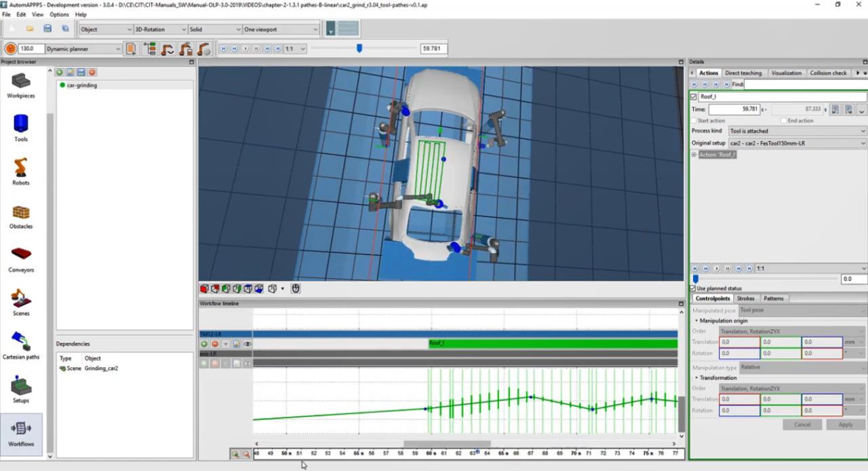This screenshot has width=868, height=471.
Task: Click the Apply button
Action: point(845,424)
